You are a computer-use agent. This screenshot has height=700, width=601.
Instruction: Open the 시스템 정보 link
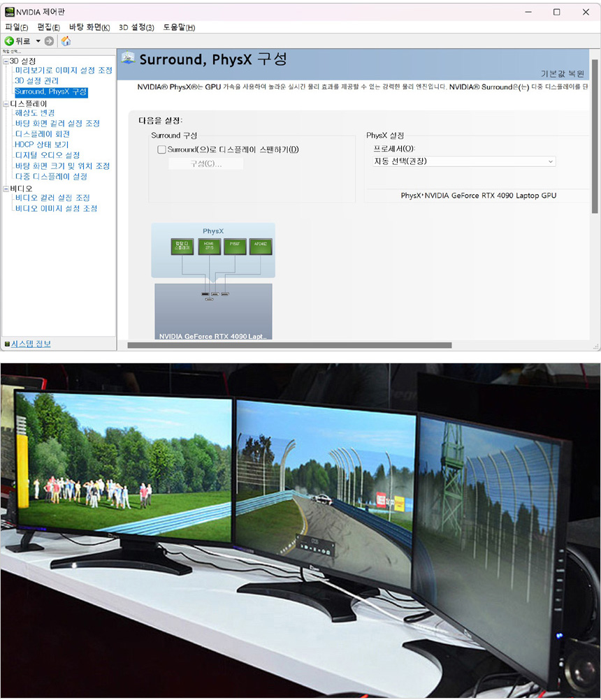[x=31, y=344]
